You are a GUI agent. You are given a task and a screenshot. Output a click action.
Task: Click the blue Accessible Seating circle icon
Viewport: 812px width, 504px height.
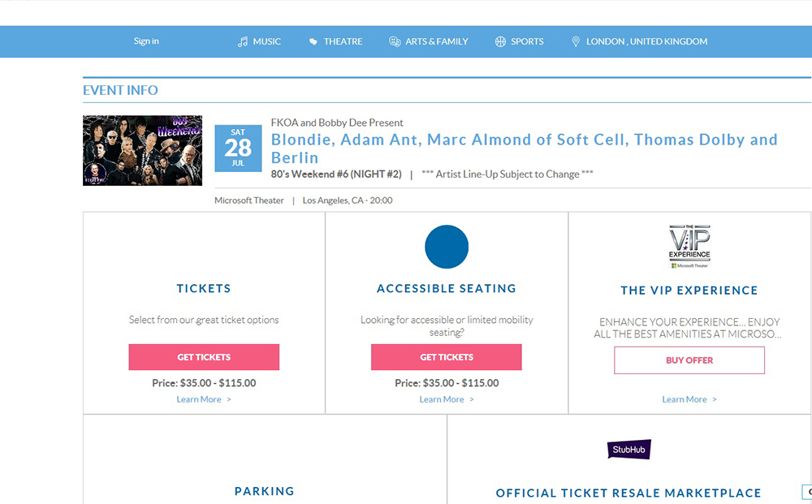point(447,247)
